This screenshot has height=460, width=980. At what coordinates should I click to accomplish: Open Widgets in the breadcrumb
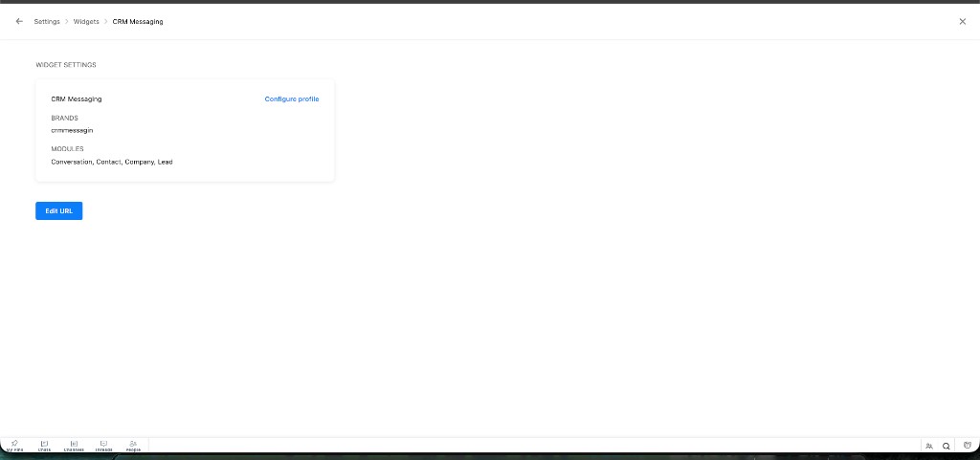pos(86,22)
